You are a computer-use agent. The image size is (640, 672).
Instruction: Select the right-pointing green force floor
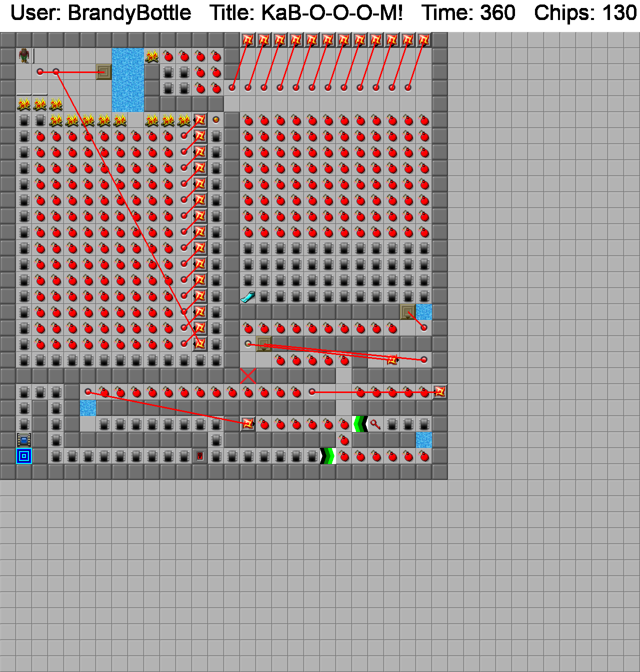(328, 456)
